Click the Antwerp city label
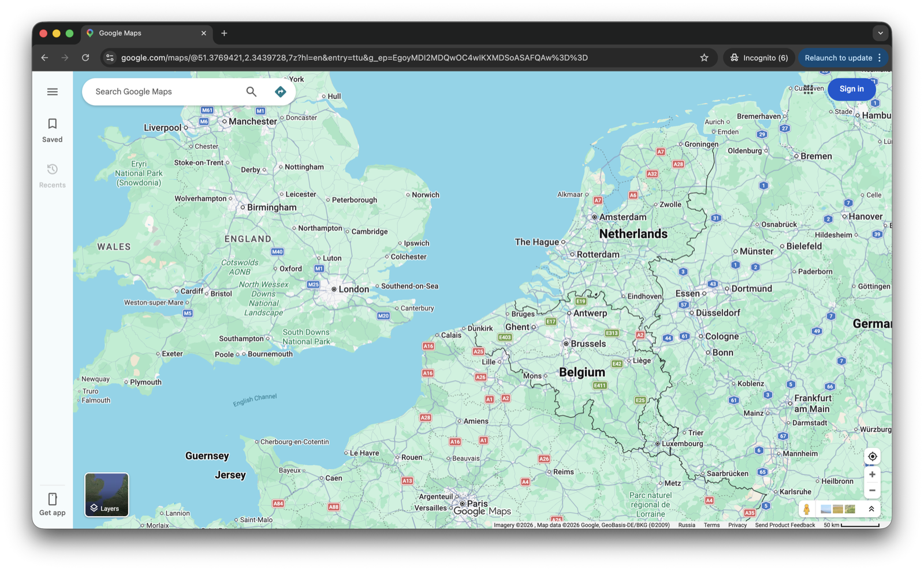 [x=590, y=313]
